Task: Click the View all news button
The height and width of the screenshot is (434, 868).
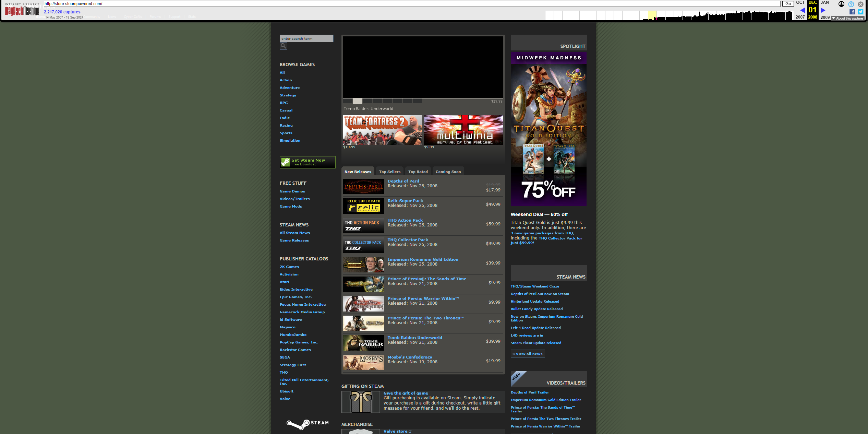Action: [528, 354]
